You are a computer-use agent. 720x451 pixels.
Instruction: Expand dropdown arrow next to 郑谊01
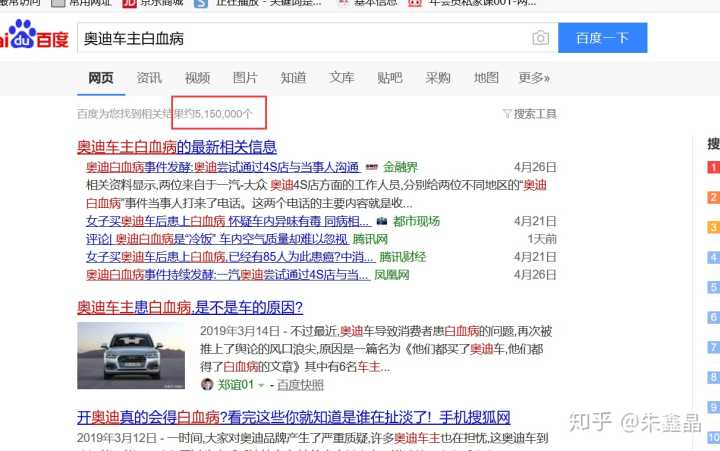[261, 385]
